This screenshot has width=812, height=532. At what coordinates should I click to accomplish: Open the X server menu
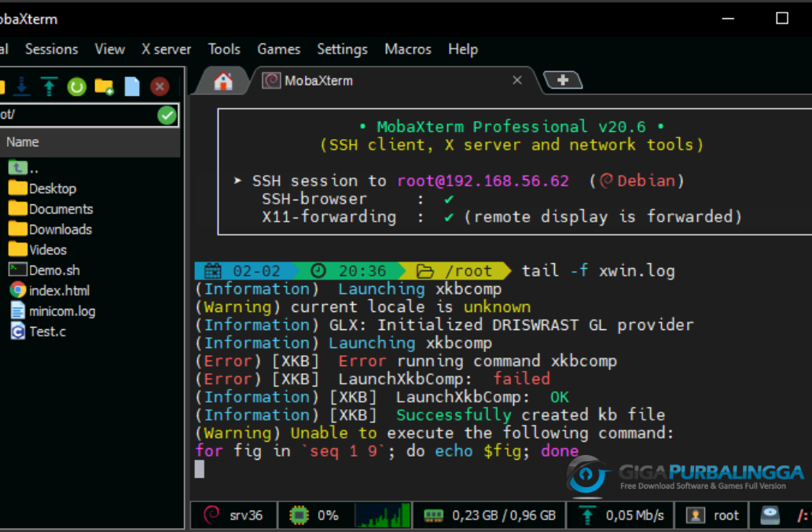click(166, 50)
